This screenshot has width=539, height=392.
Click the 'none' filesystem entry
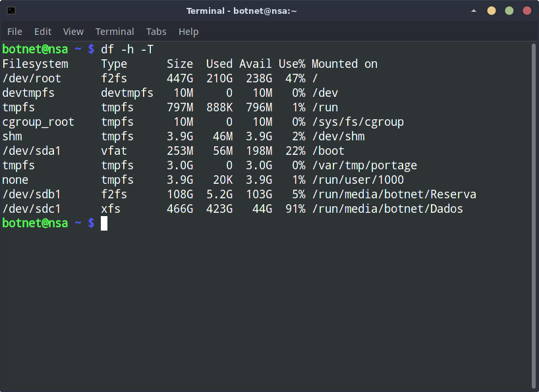click(x=15, y=180)
